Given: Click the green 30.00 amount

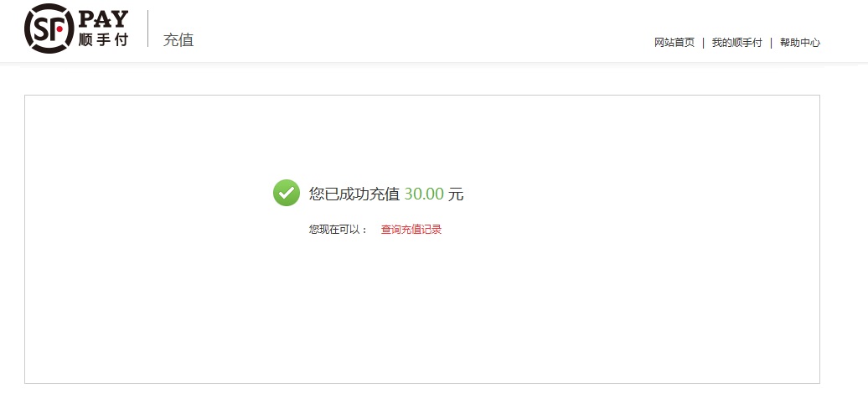Looking at the screenshot, I should (x=424, y=194).
